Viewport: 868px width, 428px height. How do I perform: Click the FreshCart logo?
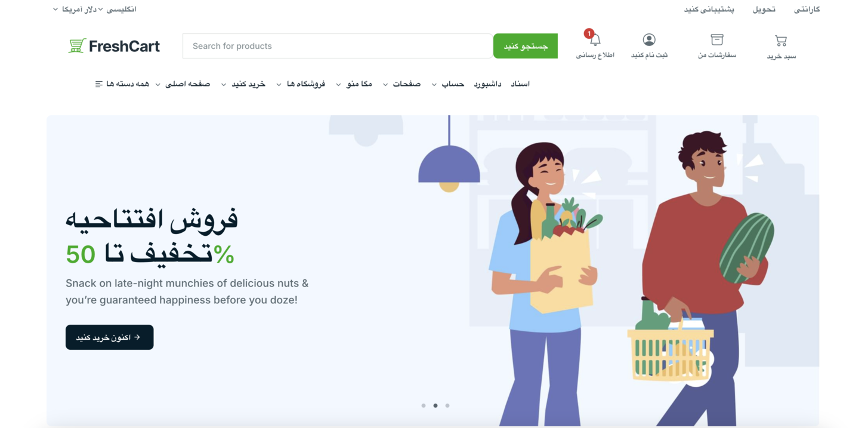(x=114, y=46)
